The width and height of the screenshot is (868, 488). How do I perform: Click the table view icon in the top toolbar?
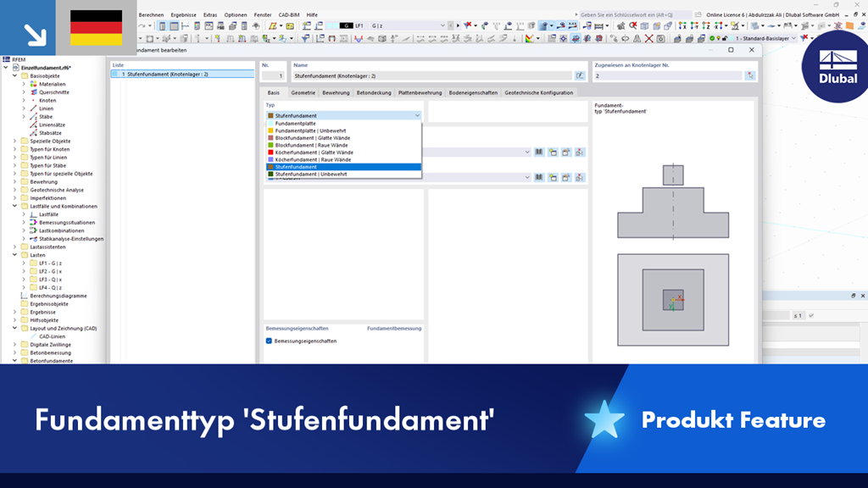[175, 25]
